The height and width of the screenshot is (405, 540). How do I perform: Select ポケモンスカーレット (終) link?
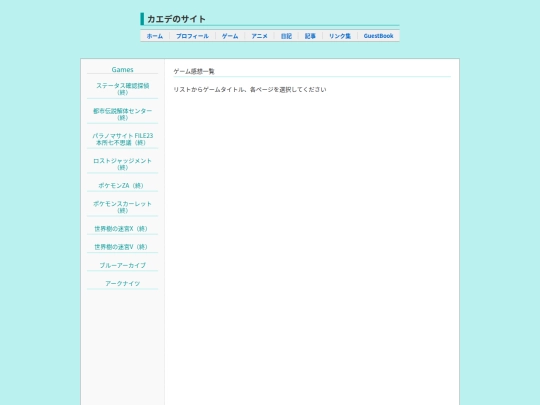[123, 207]
